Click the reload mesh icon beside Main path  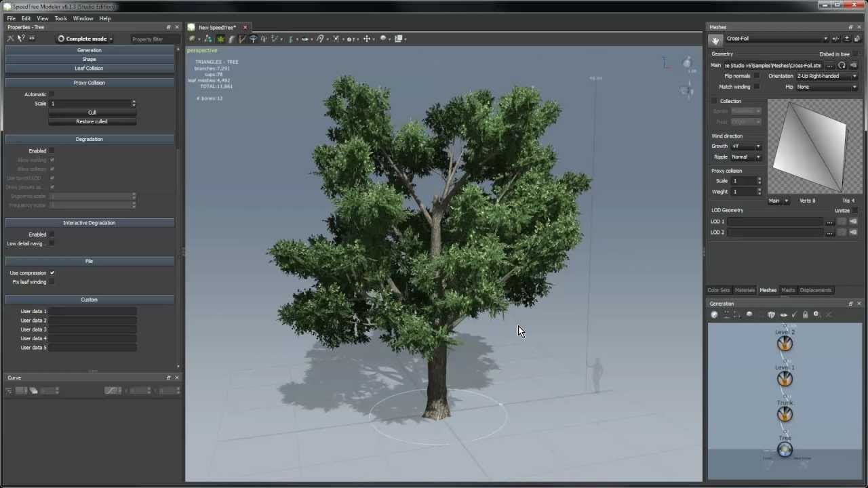pyautogui.click(x=842, y=66)
